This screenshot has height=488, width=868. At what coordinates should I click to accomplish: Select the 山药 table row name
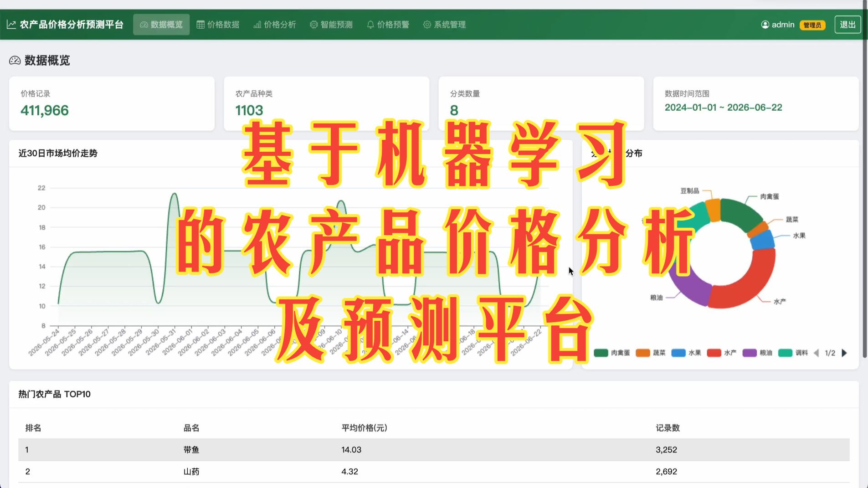point(191,472)
